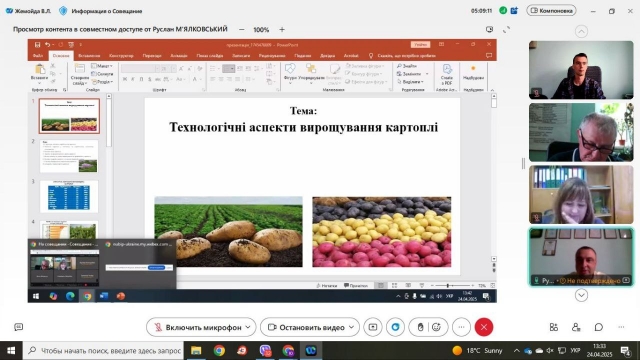The height and width of the screenshot is (360, 640).
Task: Open the chat panel icon
Action: pyautogui.click(x=599, y=327)
